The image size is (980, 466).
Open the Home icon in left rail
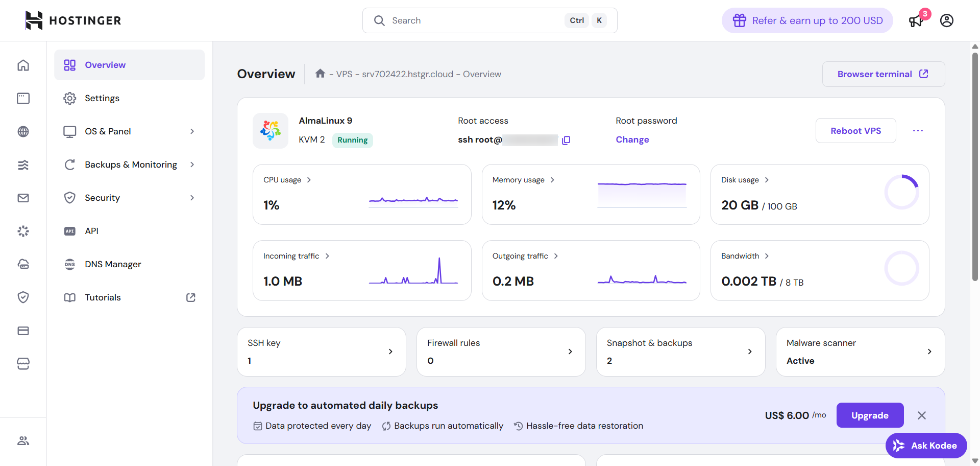tap(23, 65)
